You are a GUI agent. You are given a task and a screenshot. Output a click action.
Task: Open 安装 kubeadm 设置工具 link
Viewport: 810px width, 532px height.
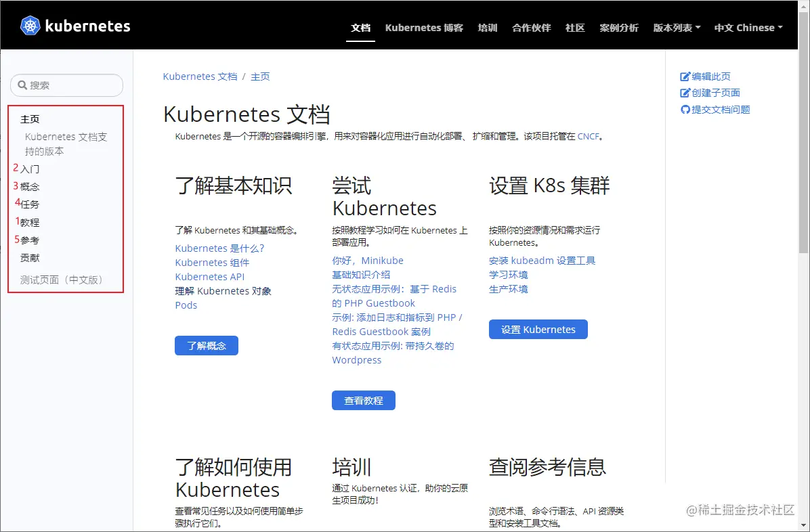[542, 261]
